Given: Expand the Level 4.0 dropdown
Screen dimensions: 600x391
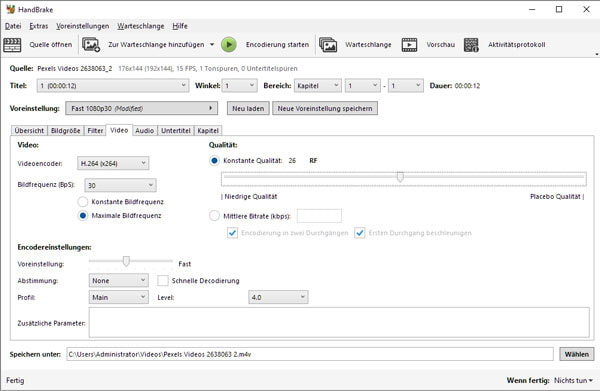Looking at the screenshot, I should [278, 297].
